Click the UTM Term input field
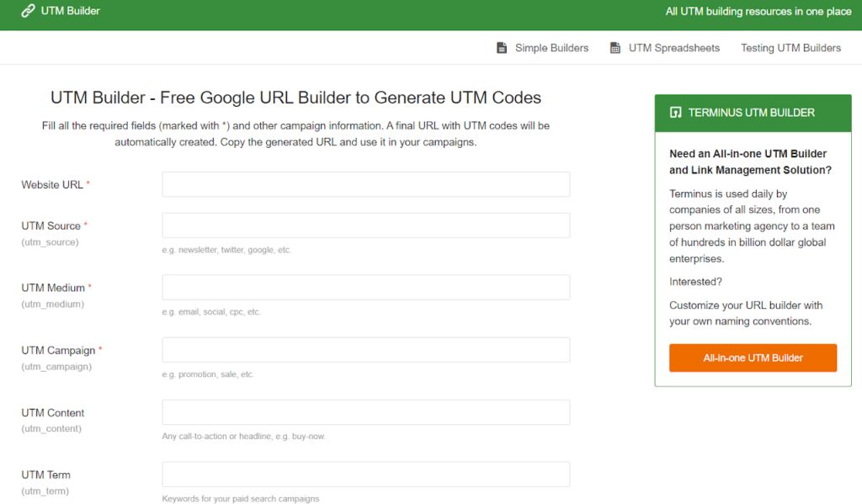This screenshot has width=862, height=504. point(364,474)
